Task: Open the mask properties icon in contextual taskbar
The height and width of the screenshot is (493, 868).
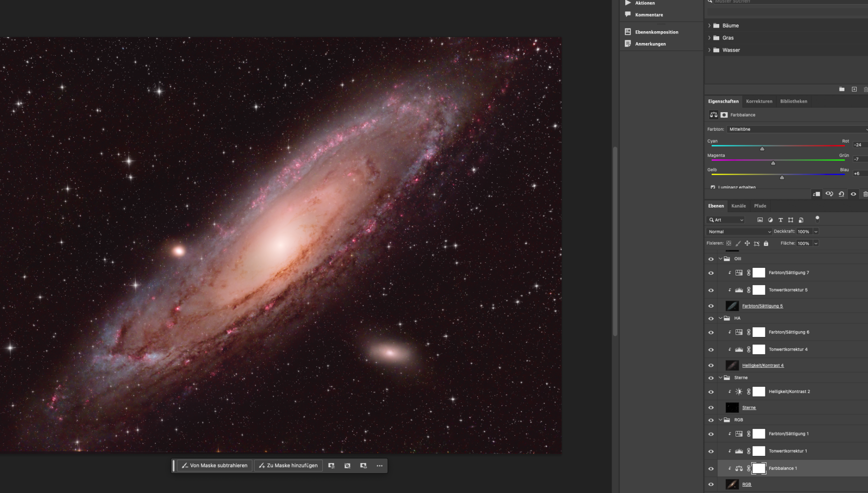Action: pyautogui.click(x=331, y=466)
